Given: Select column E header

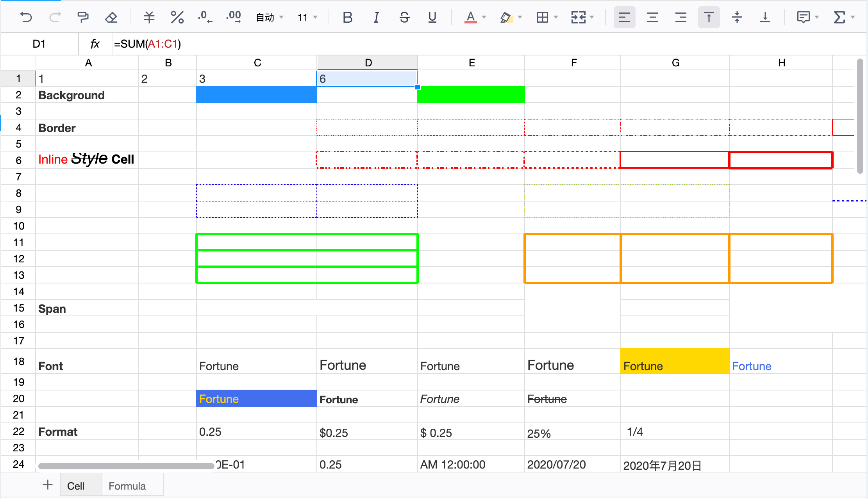Looking at the screenshot, I should coord(472,63).
